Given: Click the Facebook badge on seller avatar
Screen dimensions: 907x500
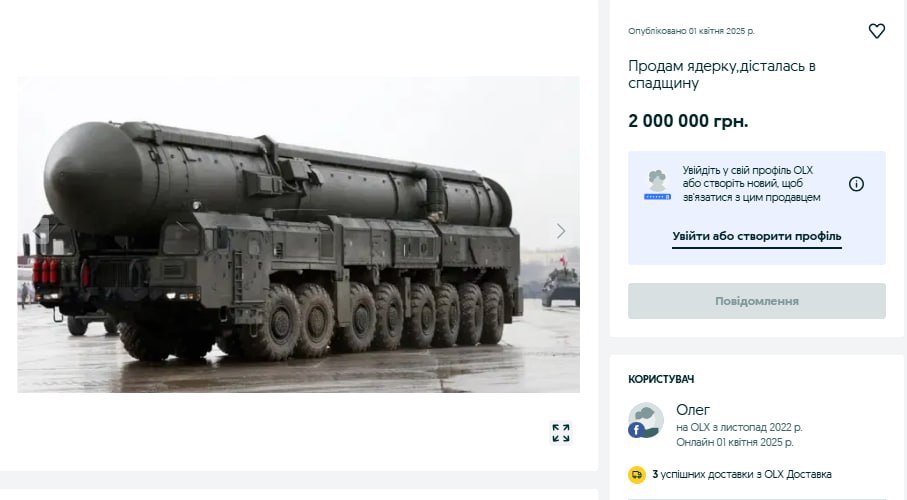Looking at the screenshot, I should (x=636, y=430).
